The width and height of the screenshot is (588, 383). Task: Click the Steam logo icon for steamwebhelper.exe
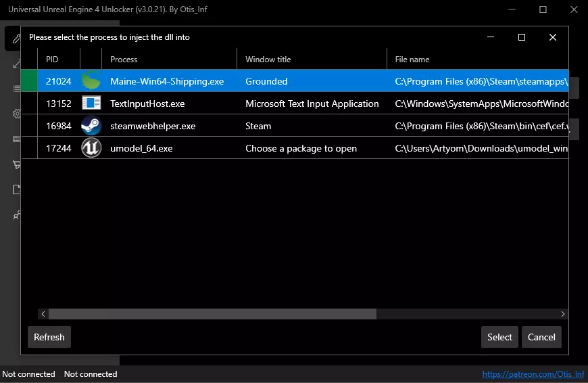tap(91, 126)
